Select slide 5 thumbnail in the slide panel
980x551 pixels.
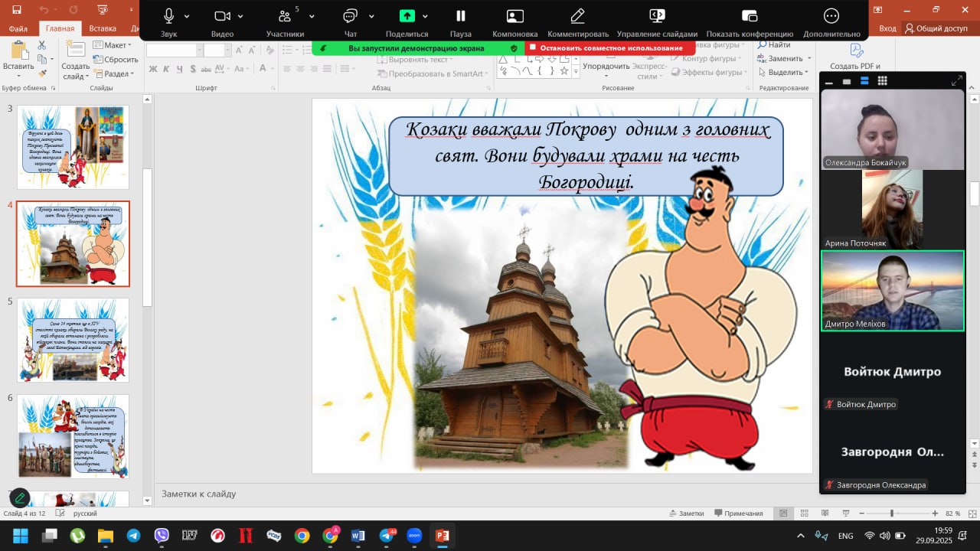pos(73,340)
